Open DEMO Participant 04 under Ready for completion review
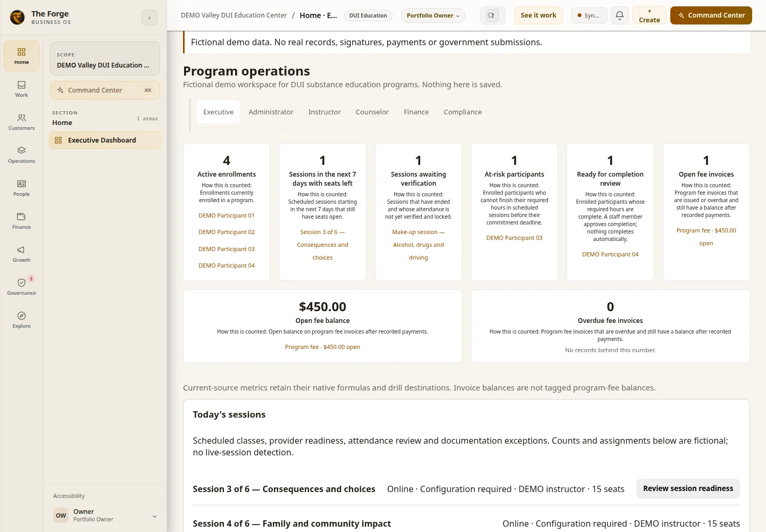766x532 pixels. (610, 254)
